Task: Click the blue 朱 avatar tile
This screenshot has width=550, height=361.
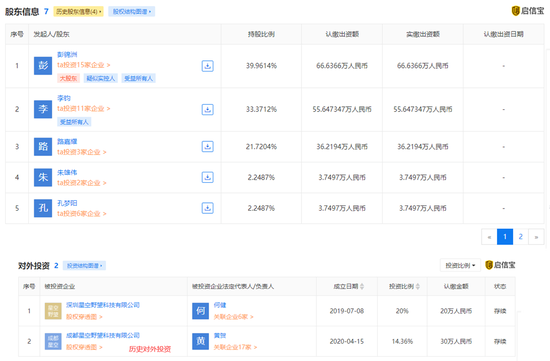Action: point(43,177)
